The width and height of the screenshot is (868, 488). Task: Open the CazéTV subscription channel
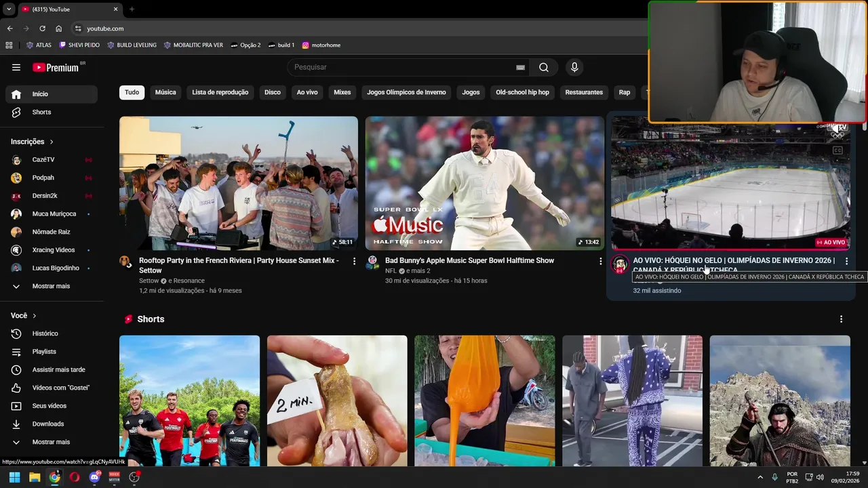pos(52,159)
